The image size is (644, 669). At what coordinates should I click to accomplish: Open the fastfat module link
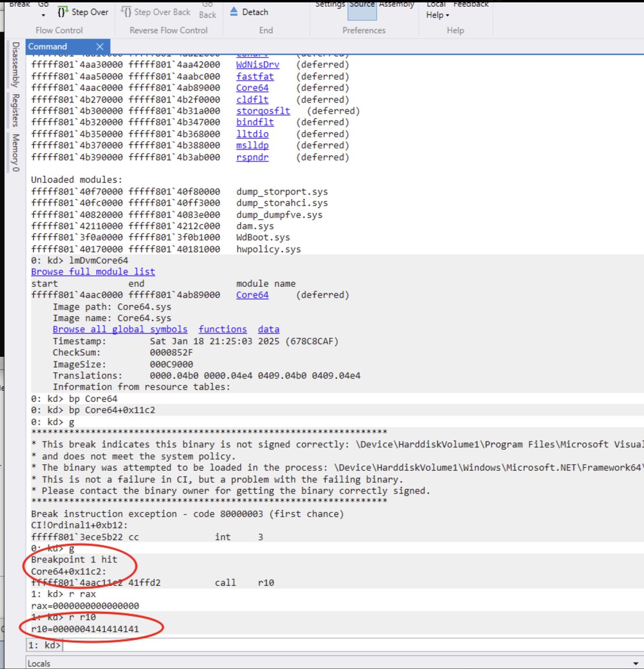point(255,76)
